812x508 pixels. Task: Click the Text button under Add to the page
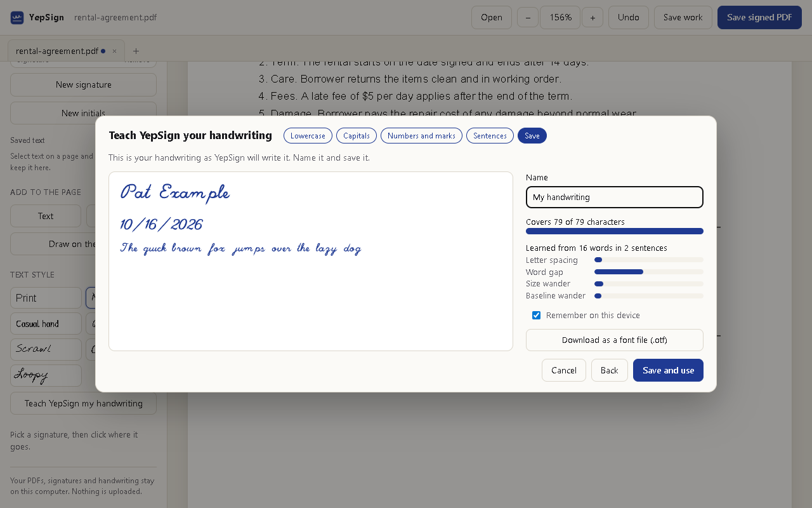(x=46, y=216)
